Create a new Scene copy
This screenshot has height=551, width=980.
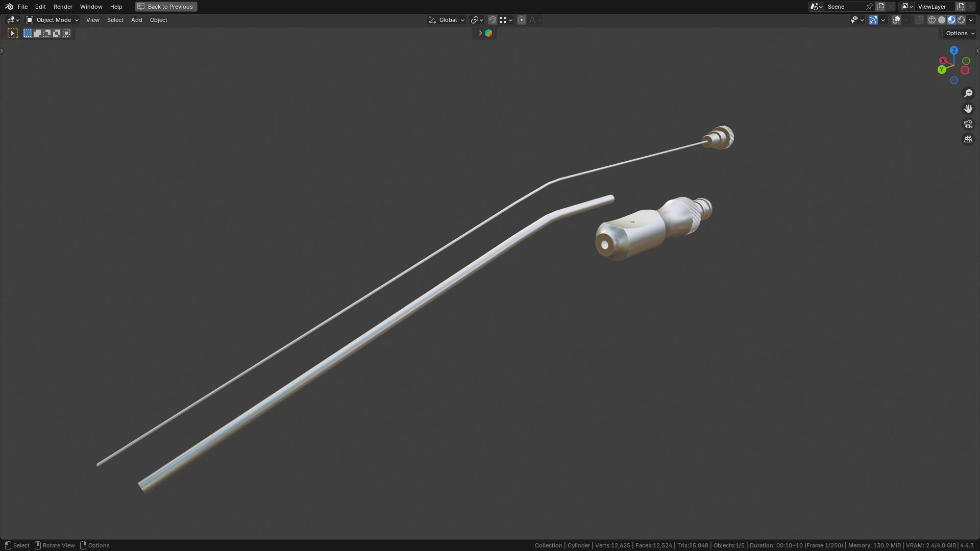[x=880, y=7]
